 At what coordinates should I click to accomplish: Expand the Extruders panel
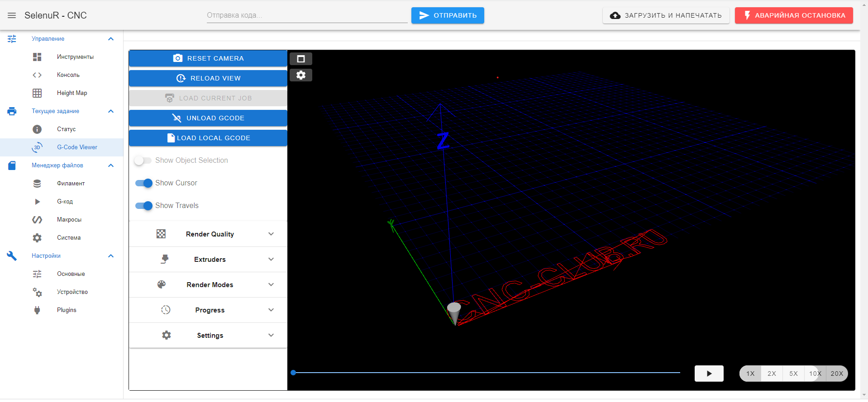point(271,259)
